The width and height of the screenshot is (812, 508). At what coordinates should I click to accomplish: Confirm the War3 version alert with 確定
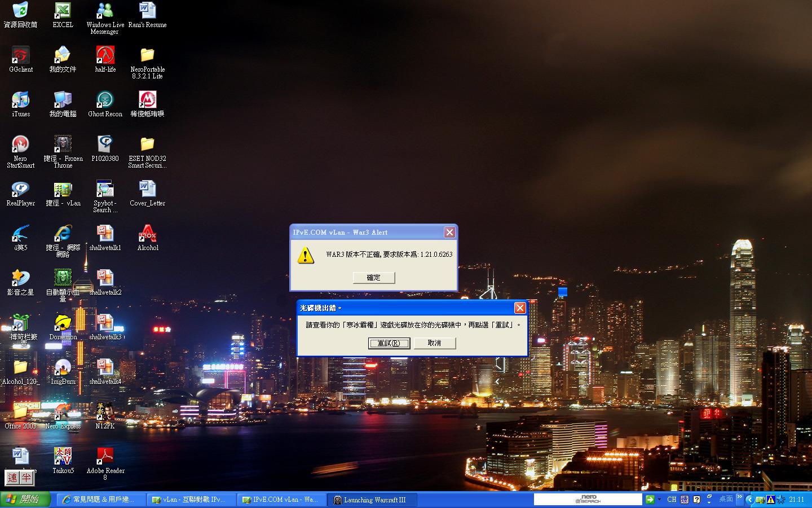[374, 278]
